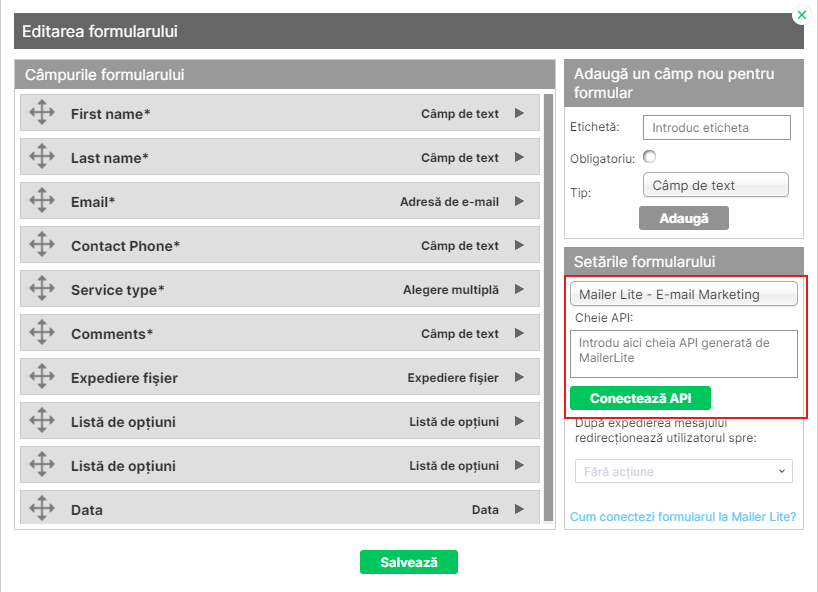Open the Fără acțiune redirect dropdown
The width and height of the screenshot is (818, 592).
683,471
